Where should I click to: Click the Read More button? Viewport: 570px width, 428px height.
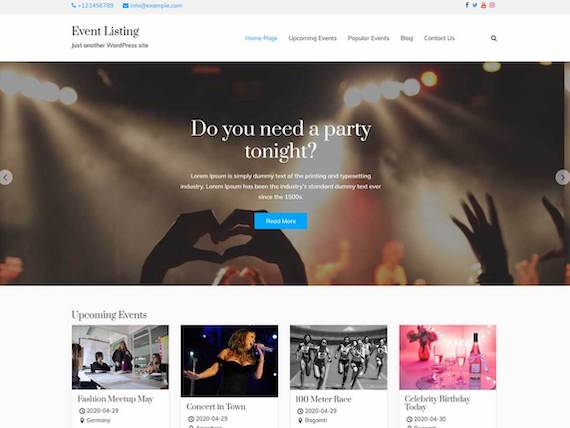[x=281, y=221]
